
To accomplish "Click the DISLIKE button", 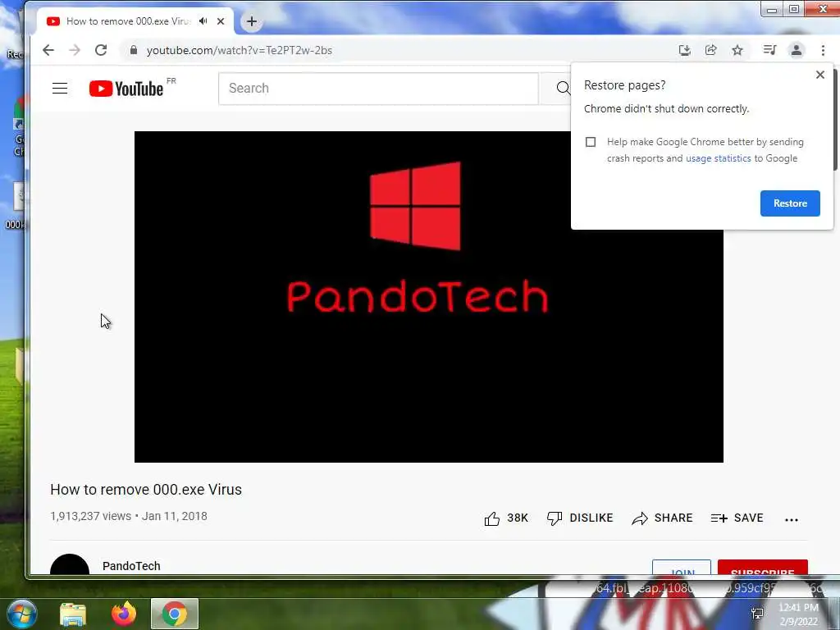I will [580, 518].
